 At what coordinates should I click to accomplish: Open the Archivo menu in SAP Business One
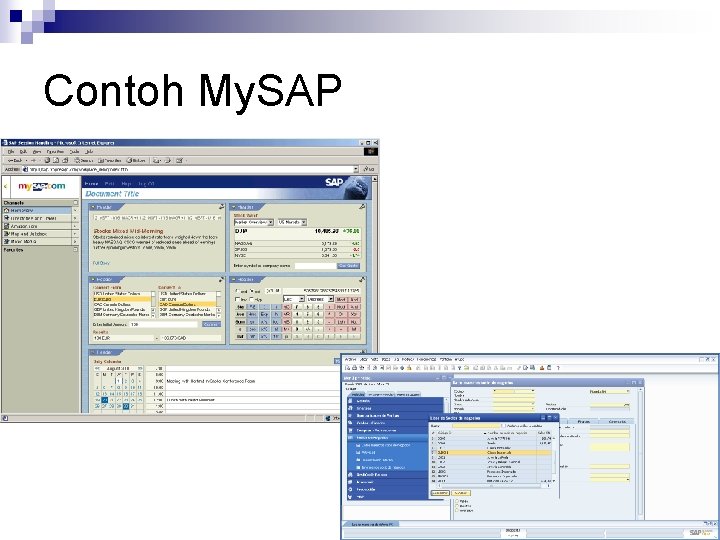click(350, 359)
